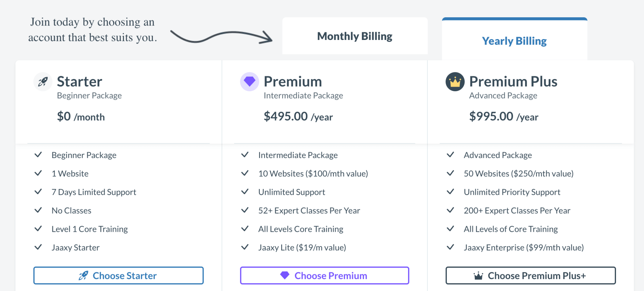Click checkmark beside 52+ Expert Classes Per Year
The height and width of the screenshot is (291, 644).
245,210
